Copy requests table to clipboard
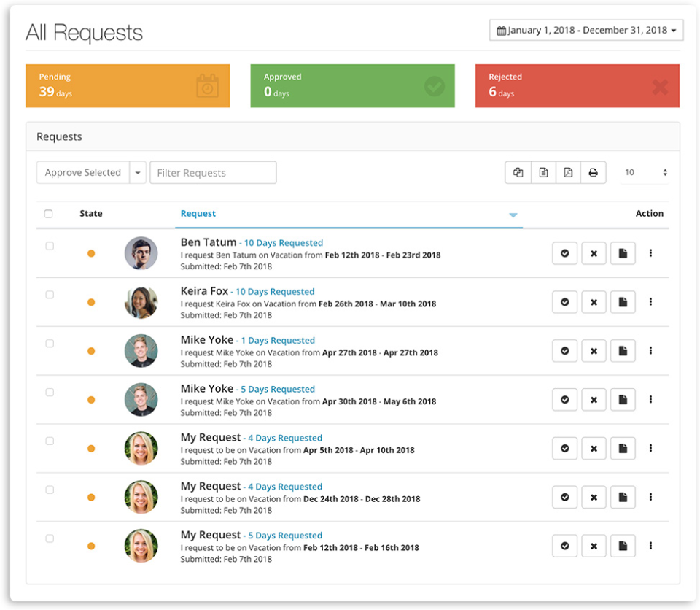 pyautogui.click(x=518, y=172)
